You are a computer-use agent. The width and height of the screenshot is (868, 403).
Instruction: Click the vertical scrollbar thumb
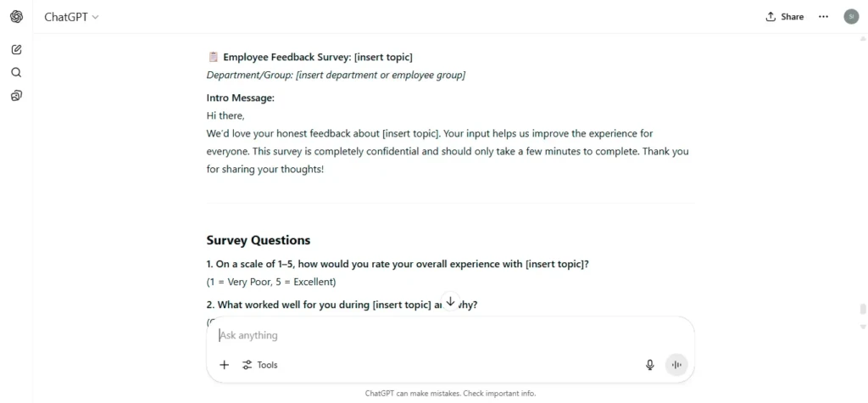[862, 309]
